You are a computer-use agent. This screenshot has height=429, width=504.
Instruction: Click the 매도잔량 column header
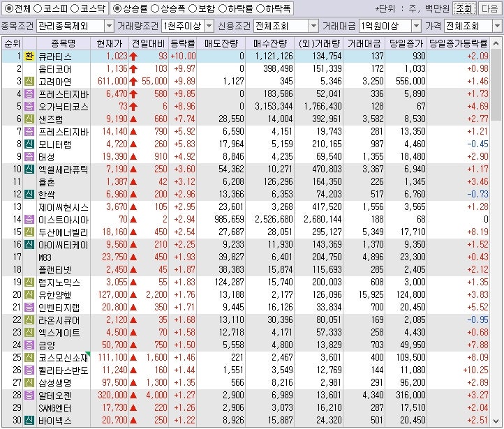tap(221, 43)
